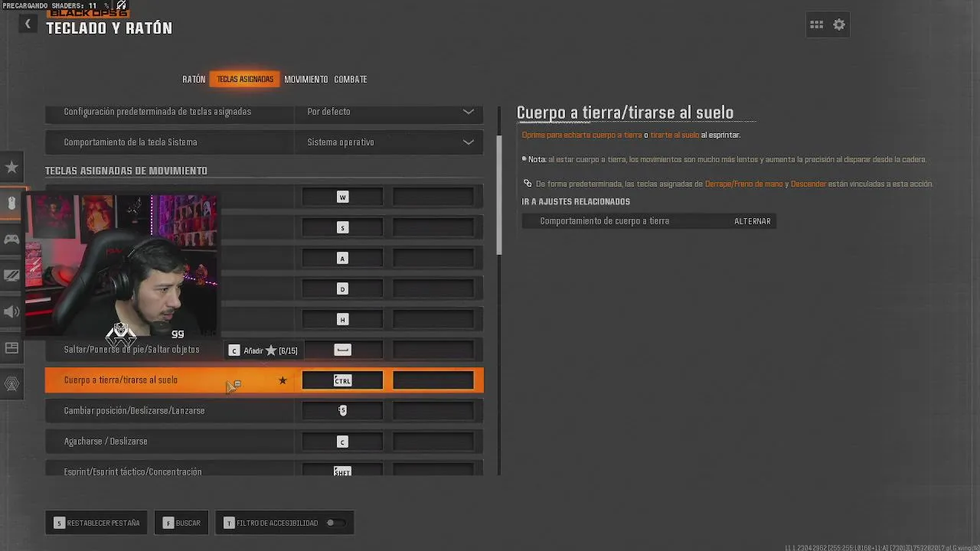Open Comportamiento de cuerpo a tierra related setting

[649, 221]
